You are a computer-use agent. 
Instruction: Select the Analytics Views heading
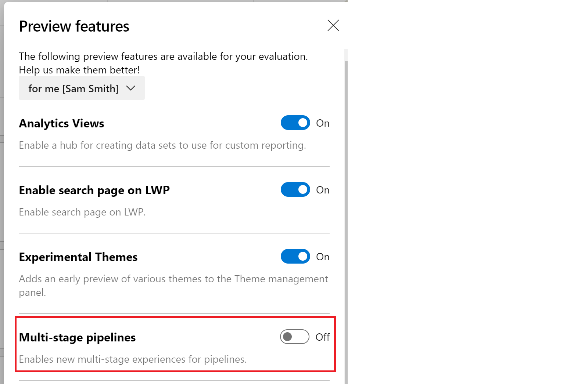61,123
